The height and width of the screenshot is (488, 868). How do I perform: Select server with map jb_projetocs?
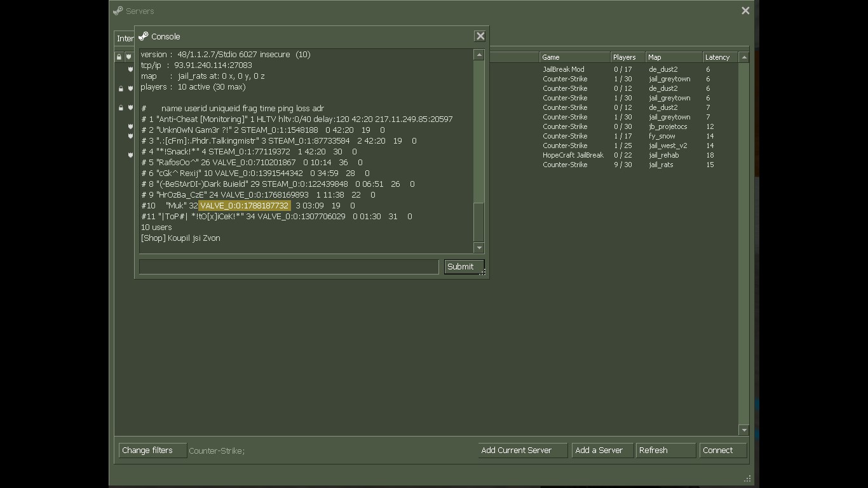[x=668, y=126]
